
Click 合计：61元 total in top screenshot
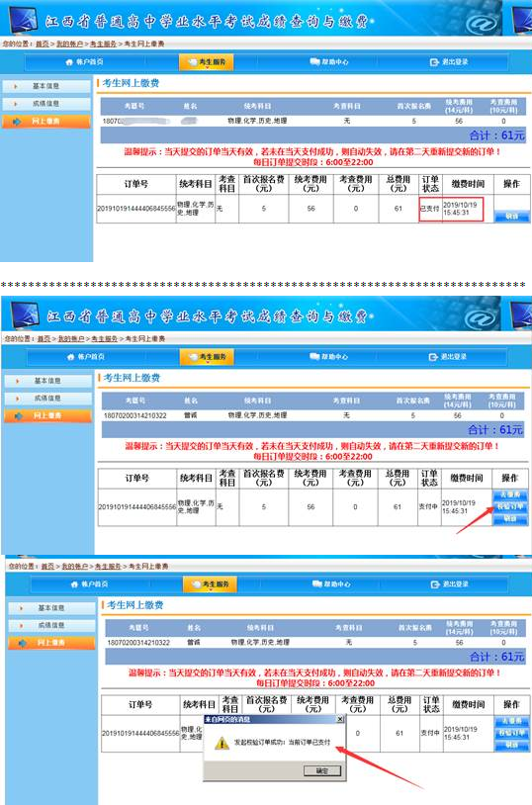497,135
